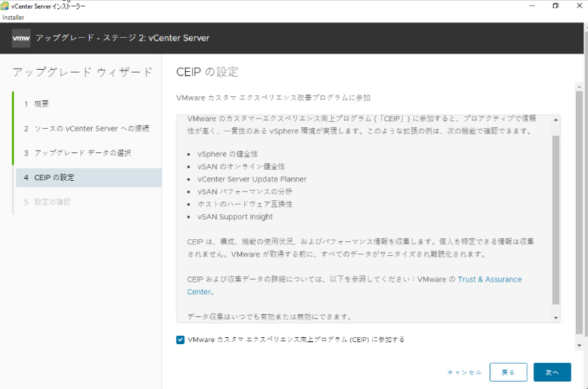Click the vSphere の健全性 bullet item

(228, 154)
